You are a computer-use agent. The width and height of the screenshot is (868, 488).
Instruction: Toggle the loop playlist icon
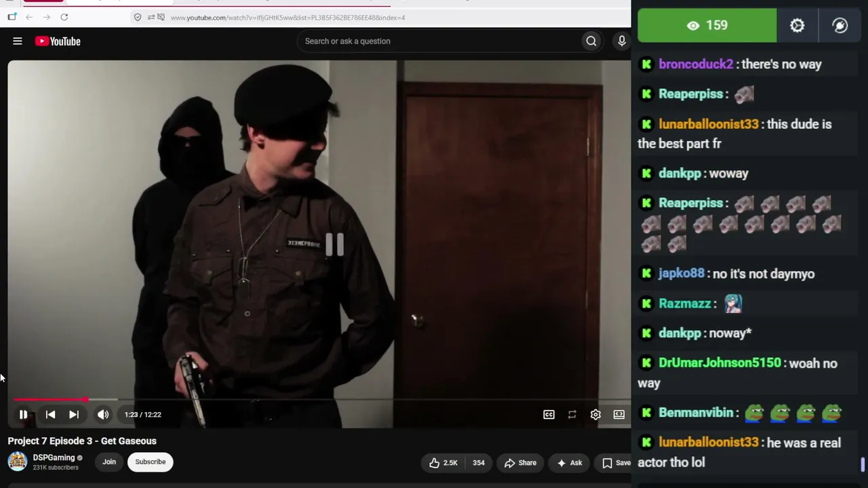click(572, 414)
